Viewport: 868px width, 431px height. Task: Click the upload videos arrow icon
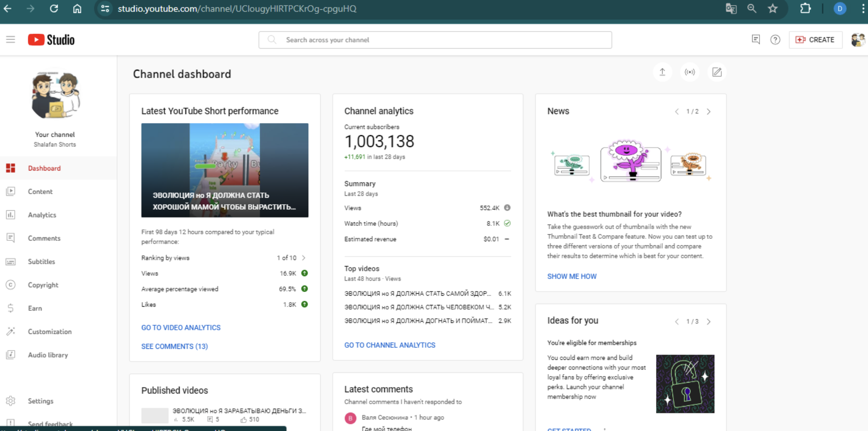pos(662,72)
